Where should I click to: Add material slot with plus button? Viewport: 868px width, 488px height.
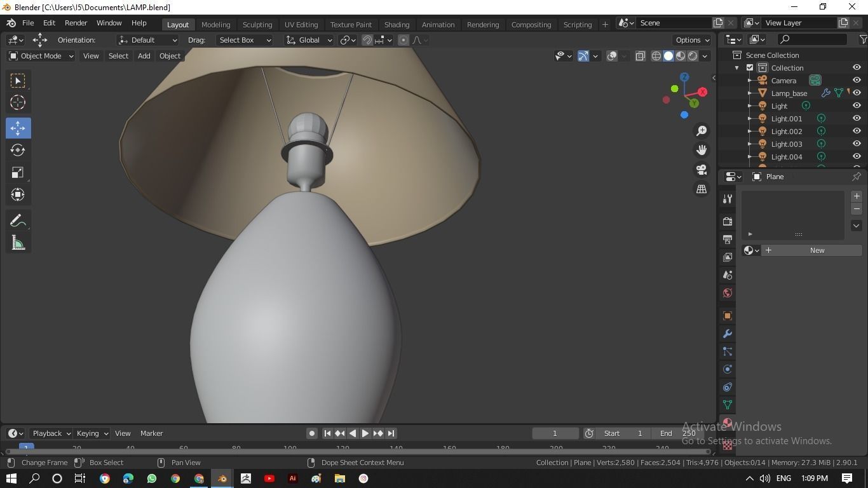tap(857, 196)
